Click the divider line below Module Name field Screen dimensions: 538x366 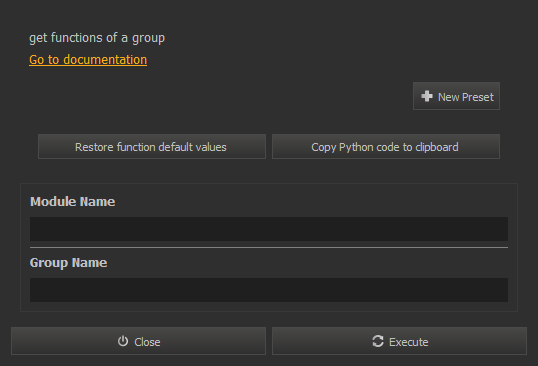269,247
